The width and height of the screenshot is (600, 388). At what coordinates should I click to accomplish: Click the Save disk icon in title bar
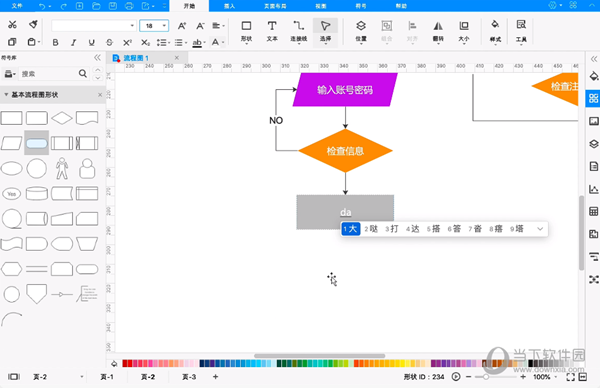point(113,6)
